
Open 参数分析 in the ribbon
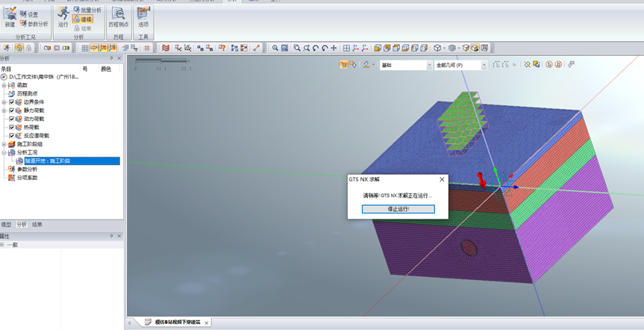coord(34,24)
